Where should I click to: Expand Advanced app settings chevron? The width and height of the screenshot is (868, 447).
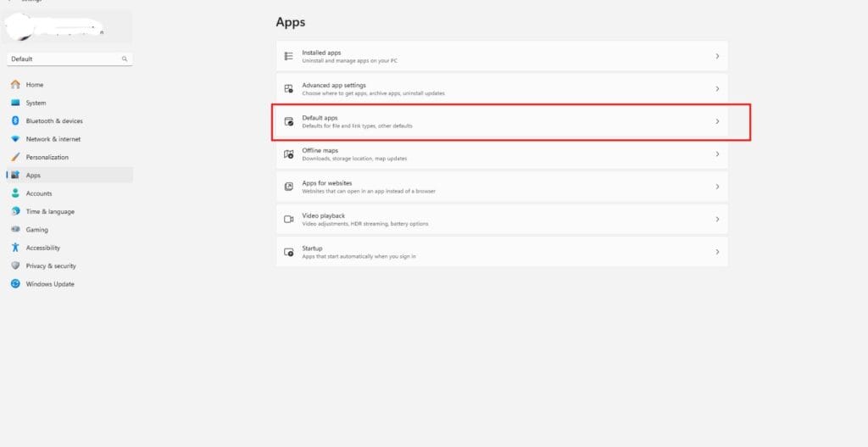(717, 88)
